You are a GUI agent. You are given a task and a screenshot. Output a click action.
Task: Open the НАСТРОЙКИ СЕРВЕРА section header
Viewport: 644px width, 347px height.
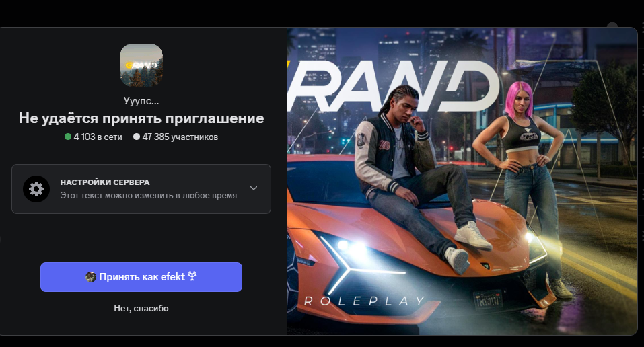(x=105, y=182)
